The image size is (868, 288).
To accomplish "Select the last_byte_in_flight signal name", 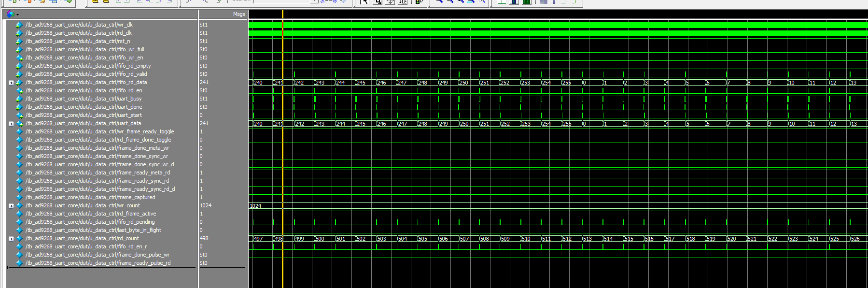I will point(93,230).
